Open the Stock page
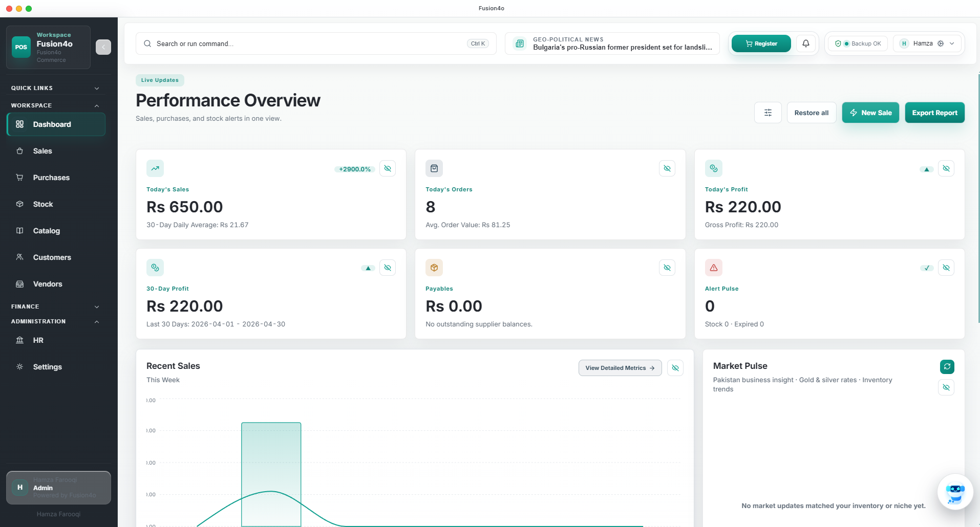 [x=43, y=204]
